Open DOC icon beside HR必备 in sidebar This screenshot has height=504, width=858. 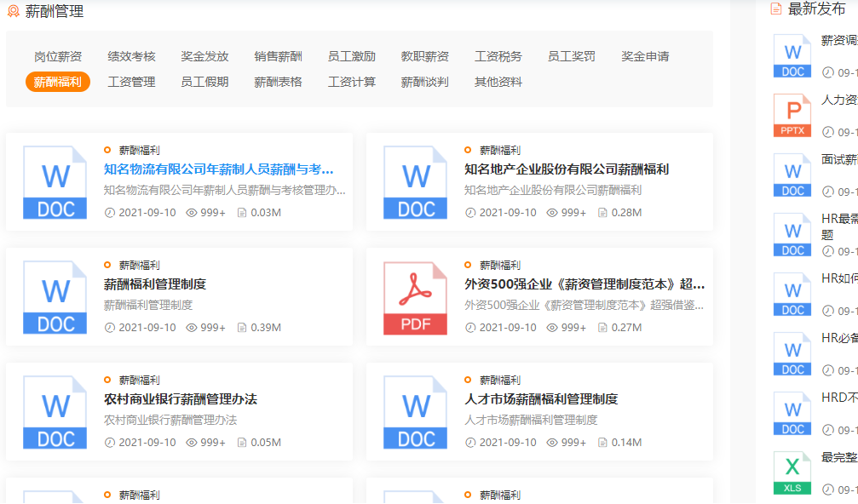pos(792,353)
